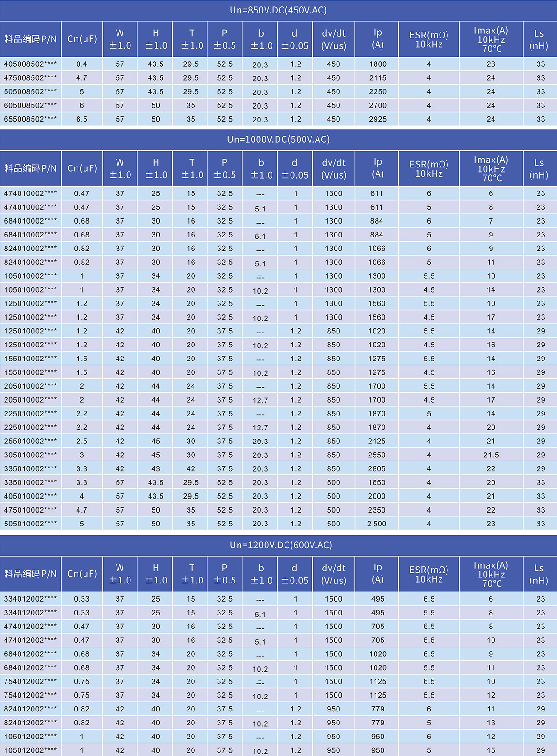Click the Ip value 2115
Image resolution: width=557 pixels, height=756 pixels.
pos(378,78)
